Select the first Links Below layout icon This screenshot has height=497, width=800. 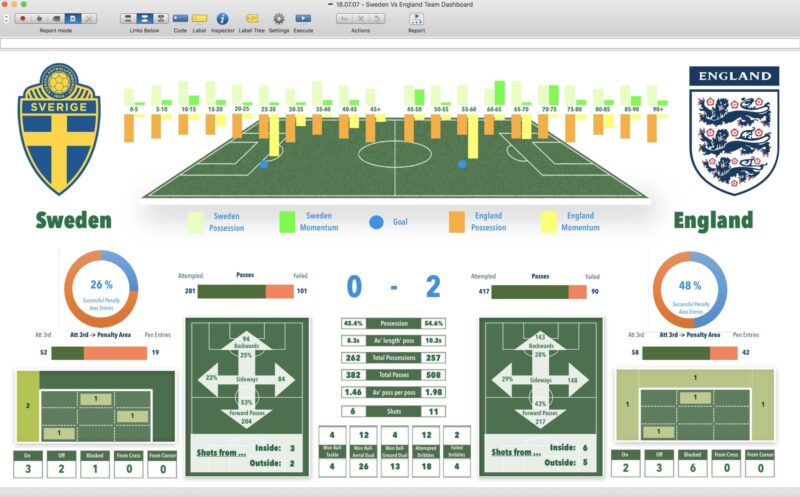click(128, 18)
